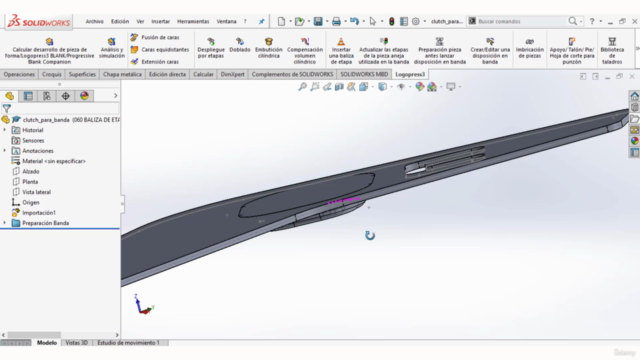Open the Insertar menu
This screenshot has width=640, height=360.
click(160, 21)
